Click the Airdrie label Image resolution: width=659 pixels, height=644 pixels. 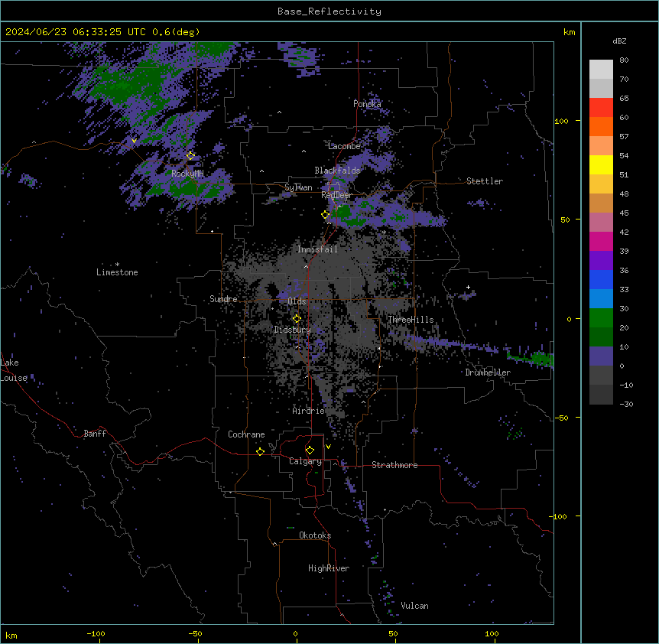click(x=309, y=411)
